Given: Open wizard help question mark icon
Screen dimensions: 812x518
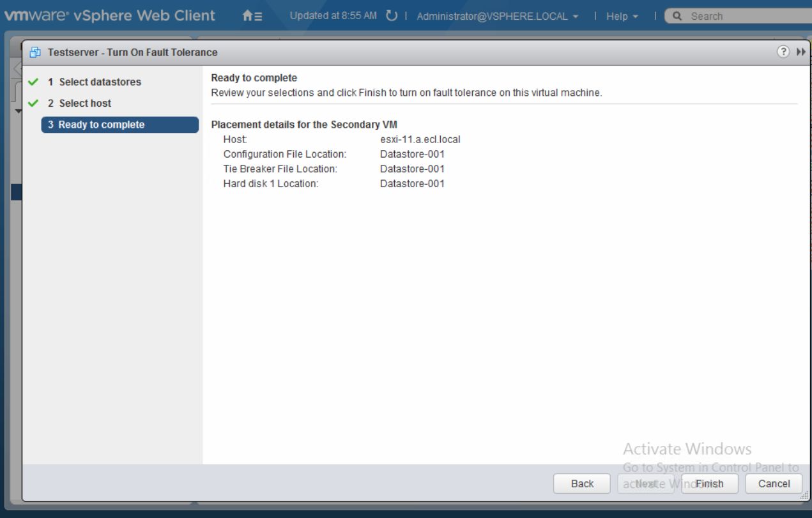Looking at the screenshot, I should pyautogui.click(x=783, y=52).
